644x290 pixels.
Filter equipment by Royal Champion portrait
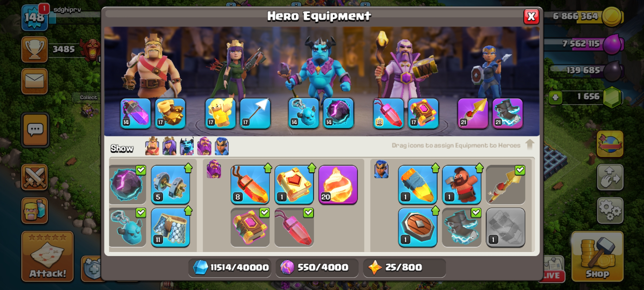click(222, 146)
